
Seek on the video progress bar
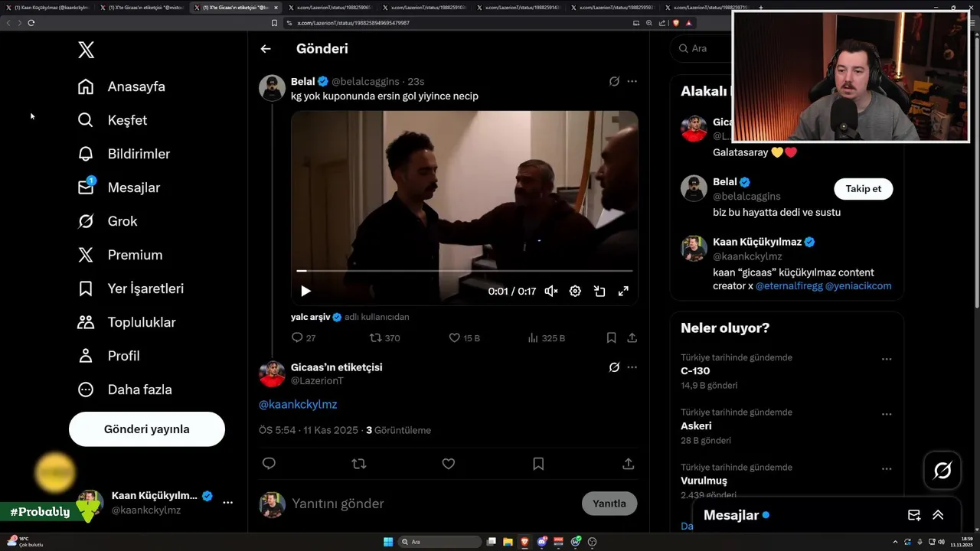point(465,271)
